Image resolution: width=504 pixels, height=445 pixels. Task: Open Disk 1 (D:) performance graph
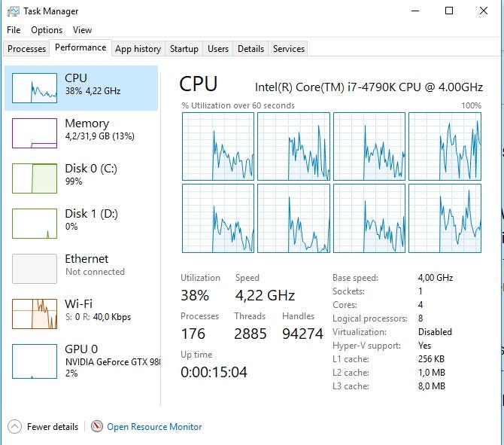pyautogui.click(x=35, y=224)
